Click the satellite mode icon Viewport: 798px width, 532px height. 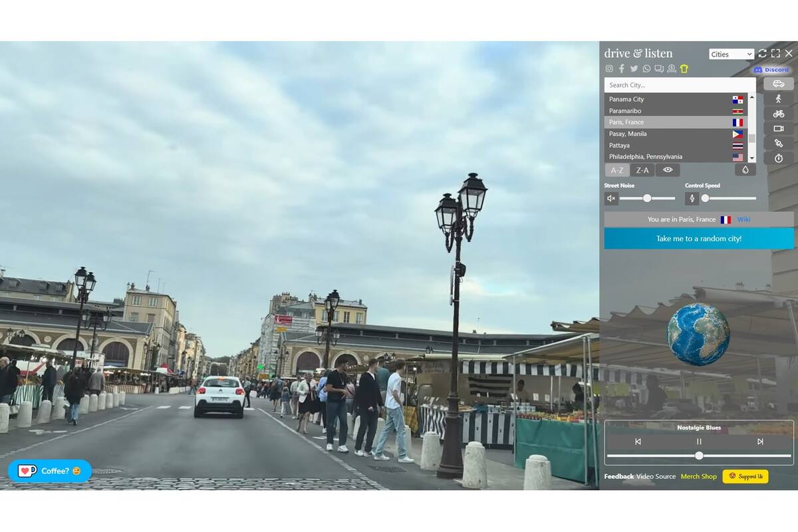tap(778, 143)
